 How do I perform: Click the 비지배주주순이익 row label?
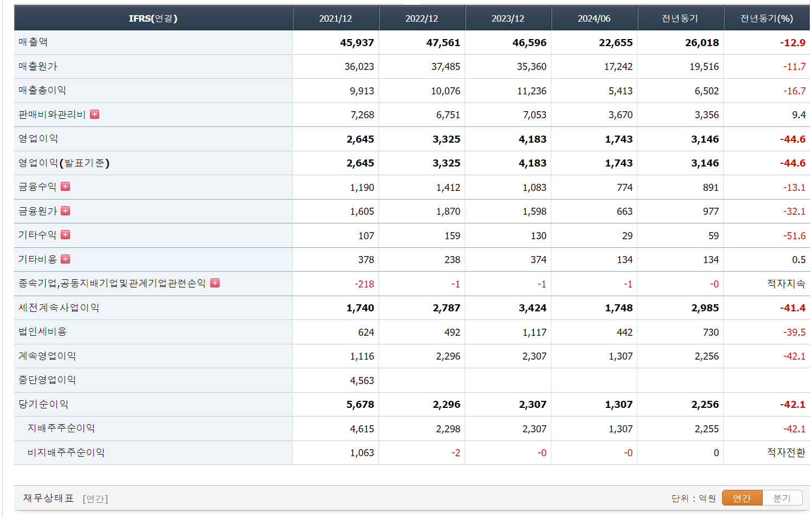66,452
